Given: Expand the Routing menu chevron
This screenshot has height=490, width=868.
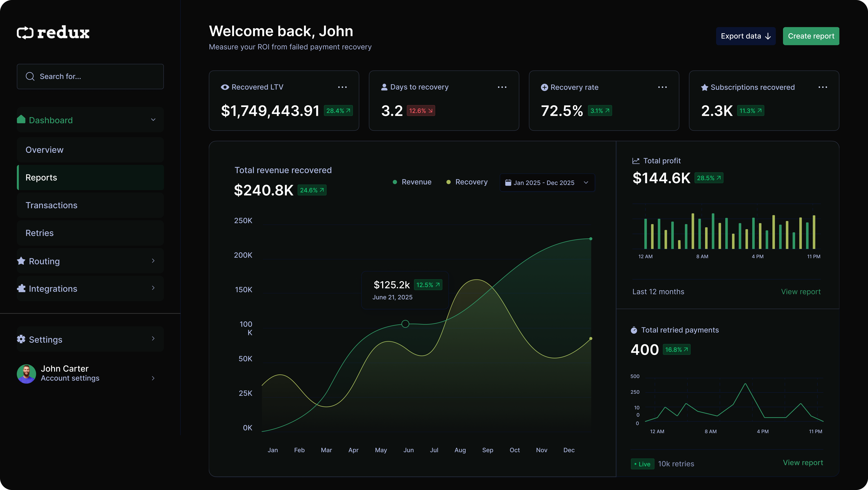Looking at the screenshot, I should (153, 261).
